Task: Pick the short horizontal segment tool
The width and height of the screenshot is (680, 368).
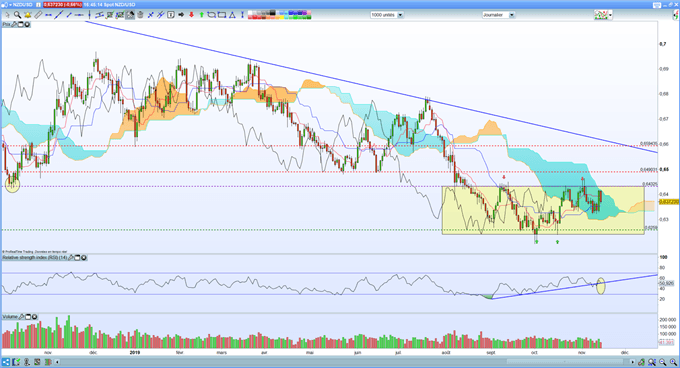Action: (49, 15)
